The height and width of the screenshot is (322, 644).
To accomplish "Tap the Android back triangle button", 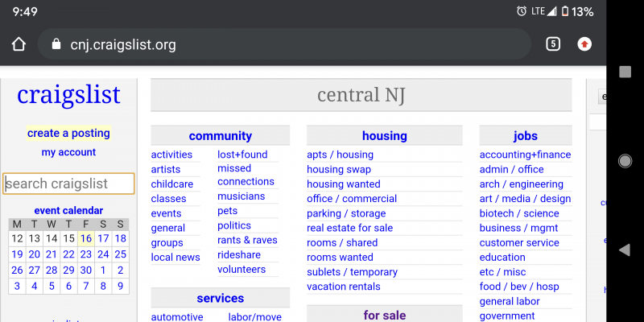I will [625, 250].
